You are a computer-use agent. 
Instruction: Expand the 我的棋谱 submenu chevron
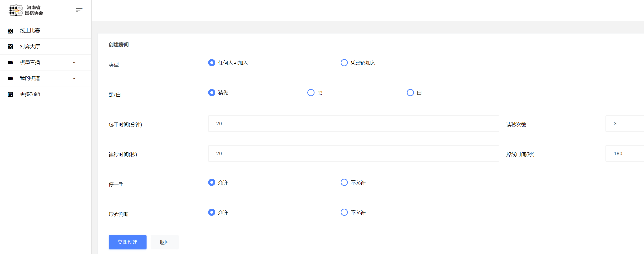pos(74,79)
